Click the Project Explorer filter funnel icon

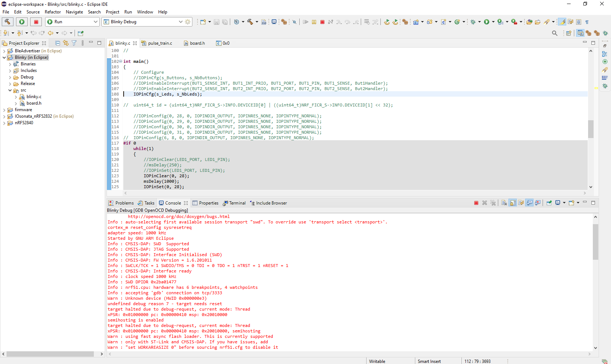click(x=74, y=43)
